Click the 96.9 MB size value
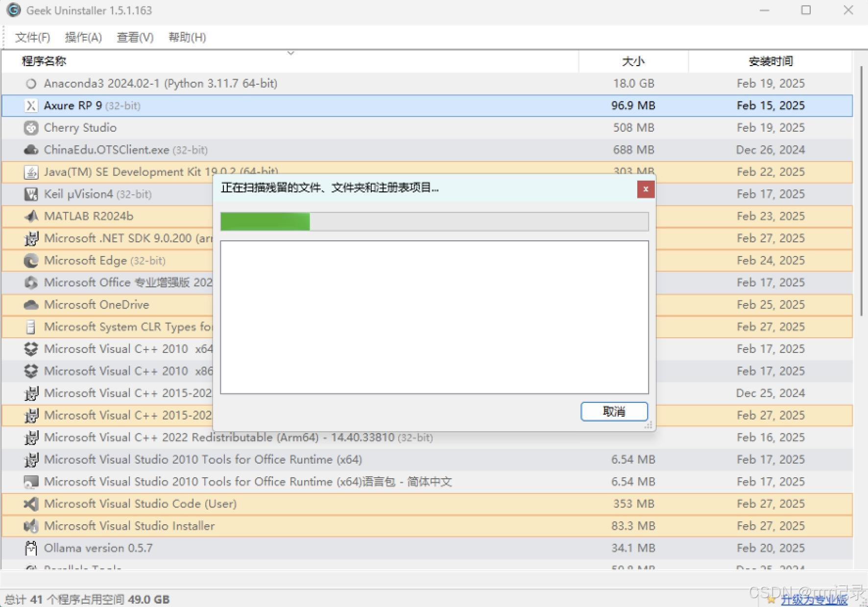The width and height of the screenshot is (868, 607). click(x=633, y=106)
